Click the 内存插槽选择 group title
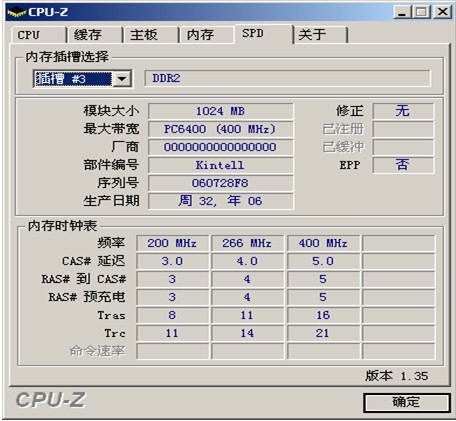The width and height of the screenshot is (456, 421). (x=67, y=57)
